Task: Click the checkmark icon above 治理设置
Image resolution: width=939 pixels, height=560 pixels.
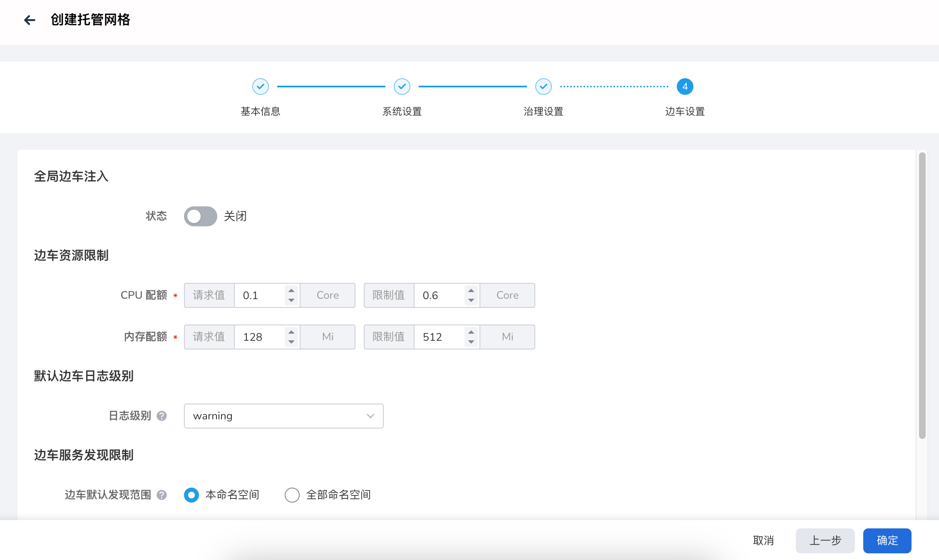Action: point(543,86)
